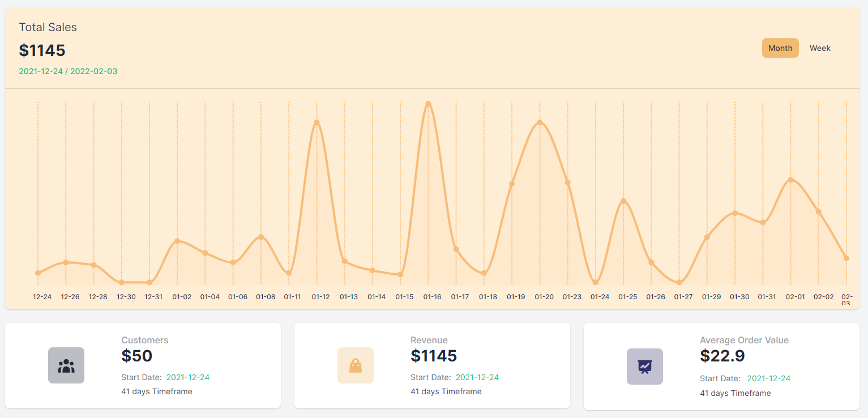Click the 12-26 data point on the chart
The image size is (868, 418).
point(66,262)
